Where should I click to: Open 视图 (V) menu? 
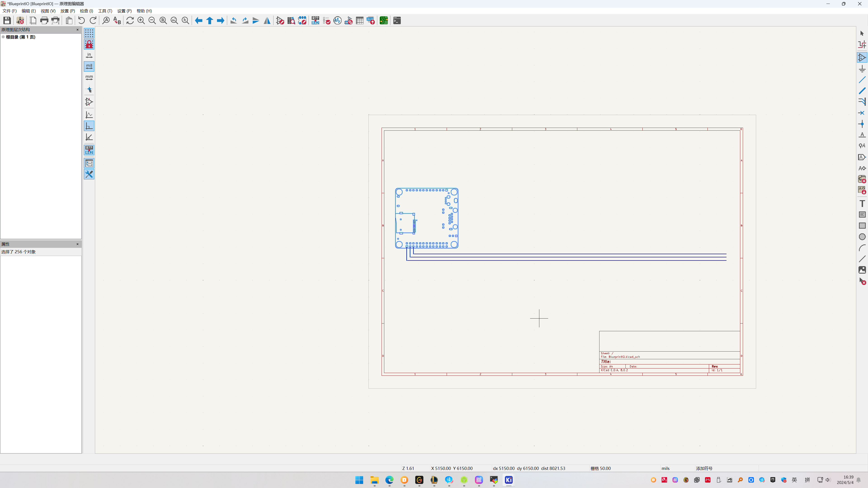click(48, 11)
